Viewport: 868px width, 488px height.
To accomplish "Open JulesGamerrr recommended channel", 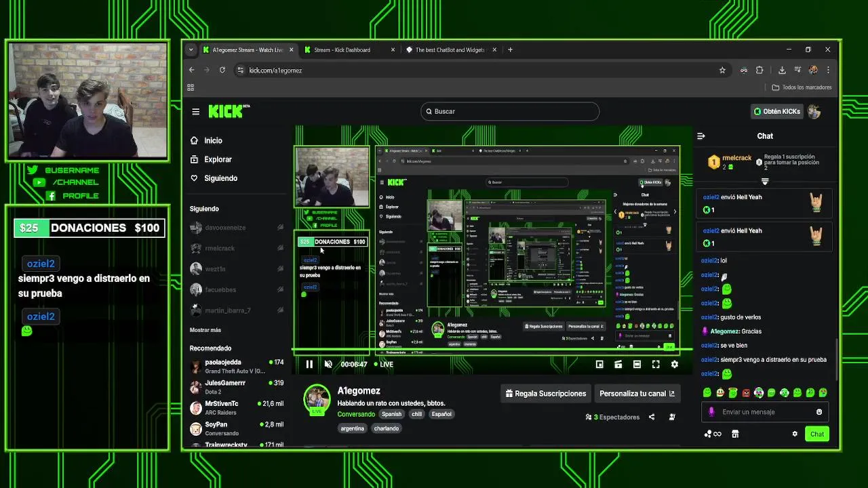I will 237,387.
